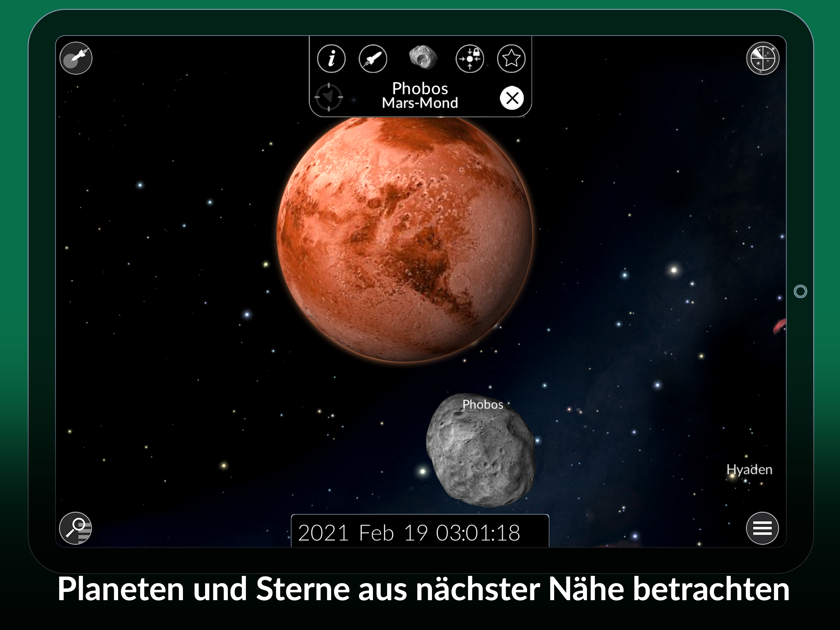This screenshot has height=630, width=840.
Task: Open the Phobos info panel
Action: 331,58
